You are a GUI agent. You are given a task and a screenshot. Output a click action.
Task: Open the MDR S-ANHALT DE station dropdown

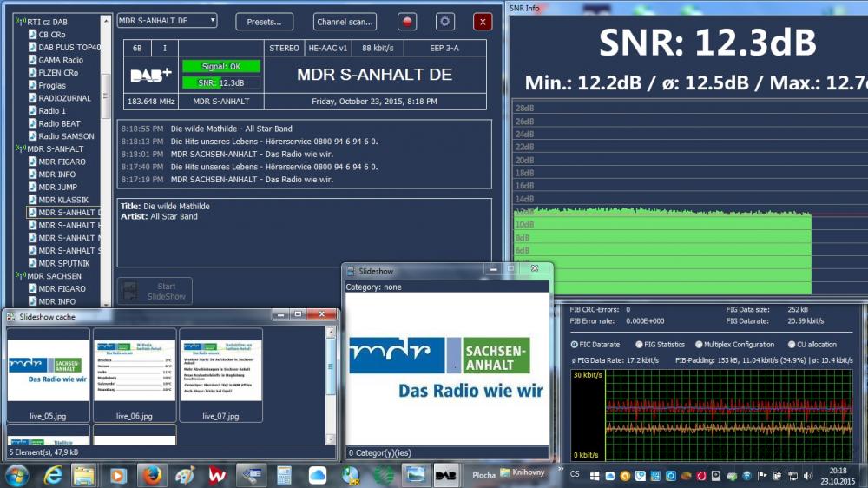tap(168, 21)
